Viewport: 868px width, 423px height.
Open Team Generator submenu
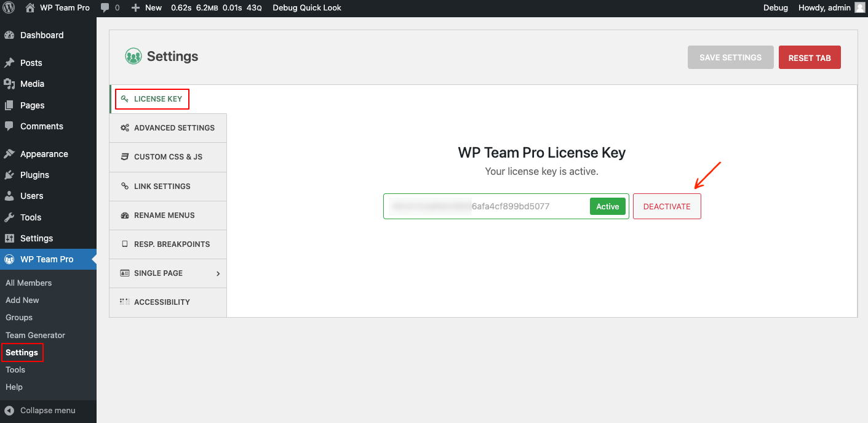(35, 335)
